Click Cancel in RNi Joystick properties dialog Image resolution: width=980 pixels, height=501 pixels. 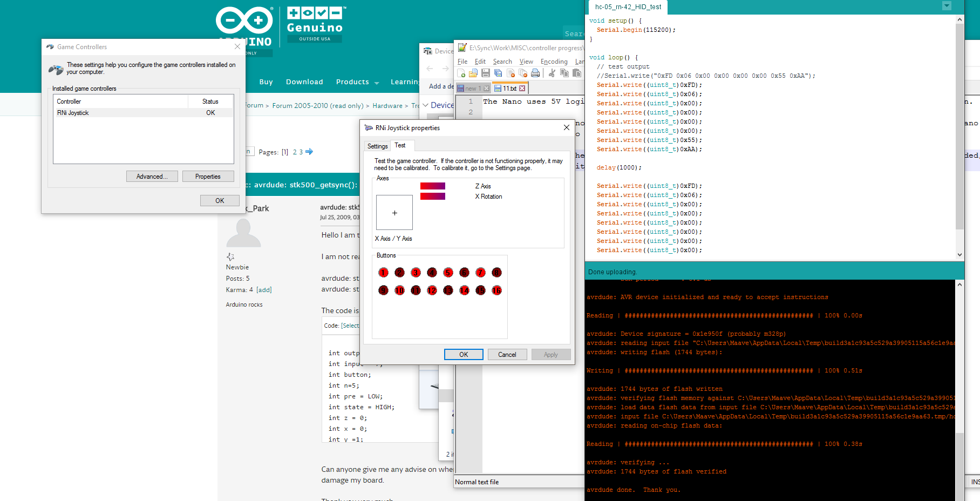coord(507,355)
